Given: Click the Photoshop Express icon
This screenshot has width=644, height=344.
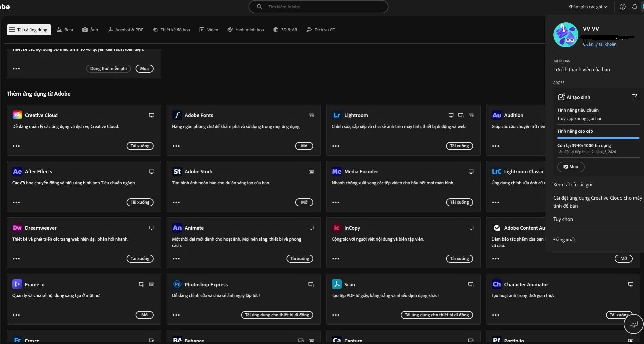Looking at the screenshot, I should pyautogui.click(x=177, y=284).
